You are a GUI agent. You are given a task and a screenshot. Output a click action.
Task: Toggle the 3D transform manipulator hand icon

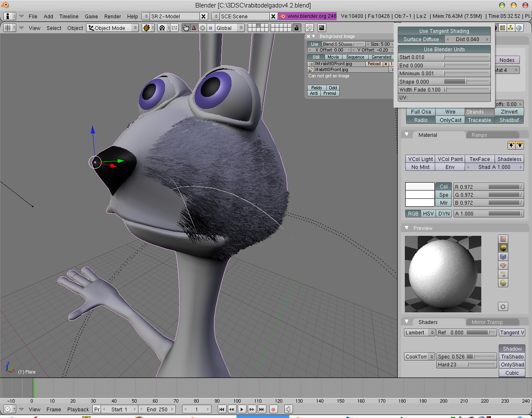tap(186, 28)
